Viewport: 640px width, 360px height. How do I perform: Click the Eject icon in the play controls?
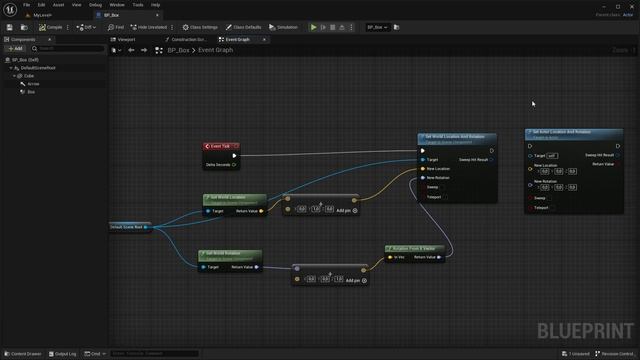342,27
